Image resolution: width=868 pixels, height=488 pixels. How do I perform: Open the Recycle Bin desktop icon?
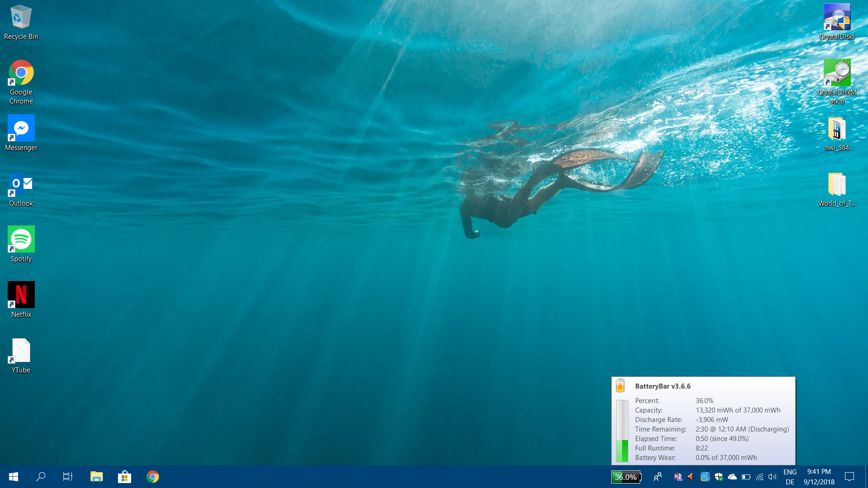[x=21, y=23]
